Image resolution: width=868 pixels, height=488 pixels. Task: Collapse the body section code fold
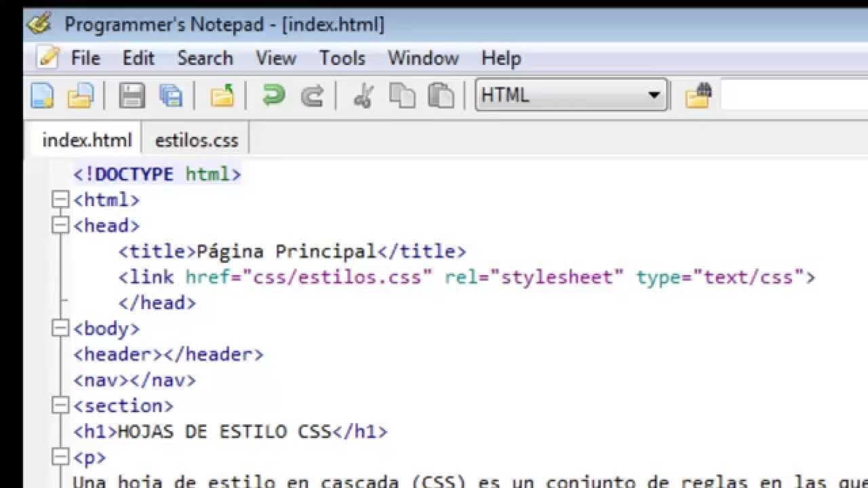60,329
